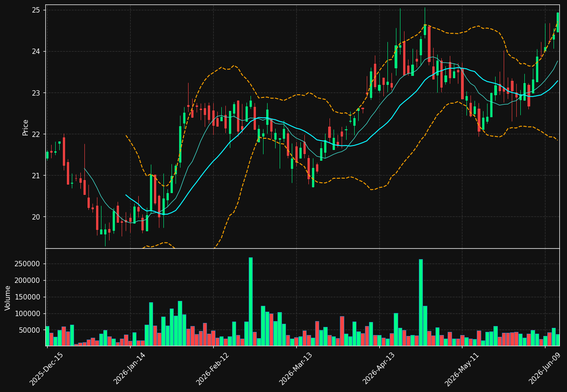567x392 pixels.
Task: Click the volume tick label 150000
Action: click(28, 297)
